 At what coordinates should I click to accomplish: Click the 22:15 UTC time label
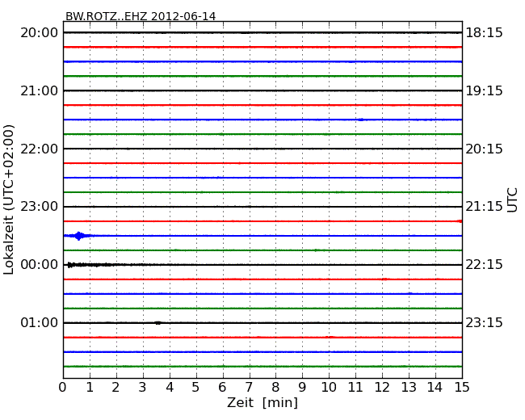click(x=484, y=265)
